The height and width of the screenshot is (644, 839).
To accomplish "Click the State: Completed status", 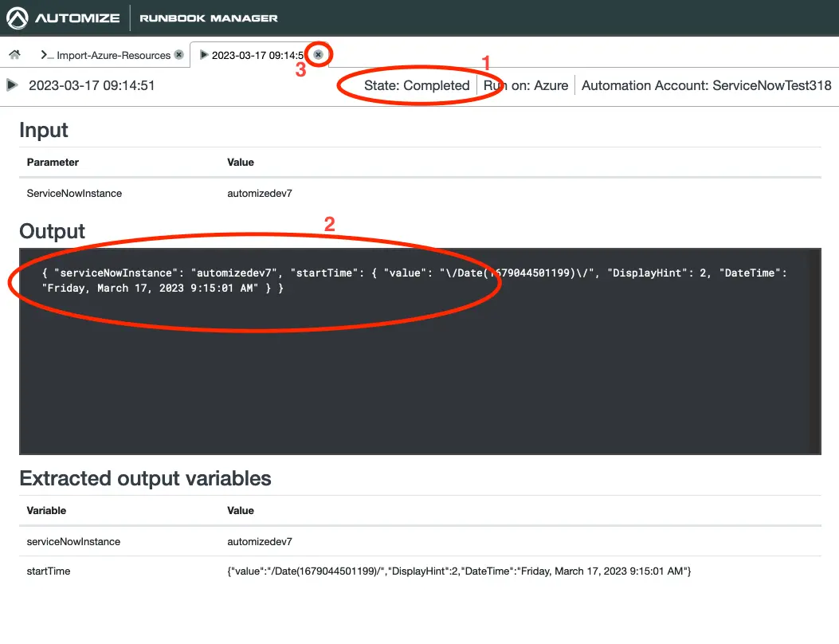I will (x=417, y=85).
